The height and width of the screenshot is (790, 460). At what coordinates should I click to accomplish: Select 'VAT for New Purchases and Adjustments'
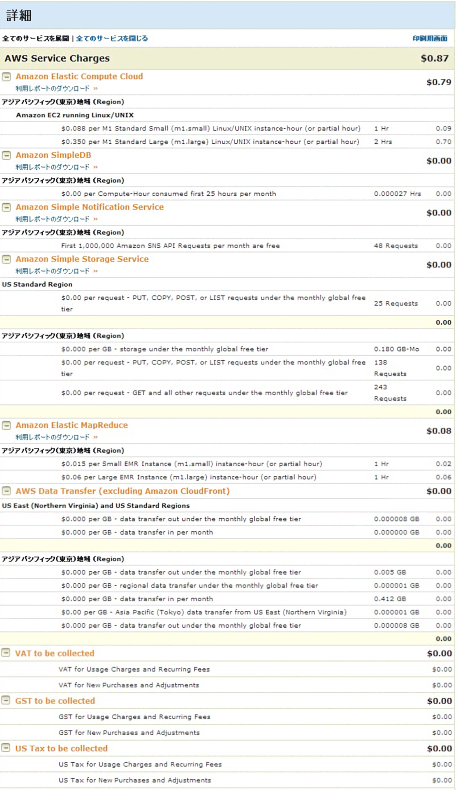[128, 685]
